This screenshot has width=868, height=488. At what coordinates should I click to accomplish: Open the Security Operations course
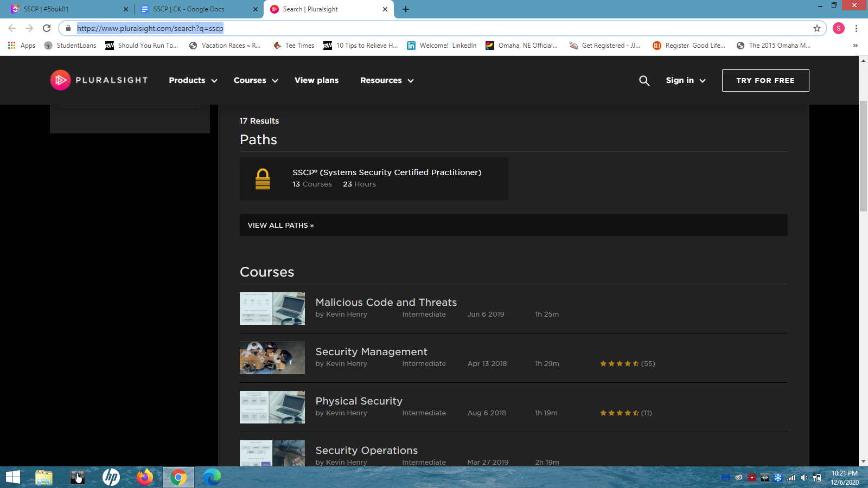(x=367, y=451)
